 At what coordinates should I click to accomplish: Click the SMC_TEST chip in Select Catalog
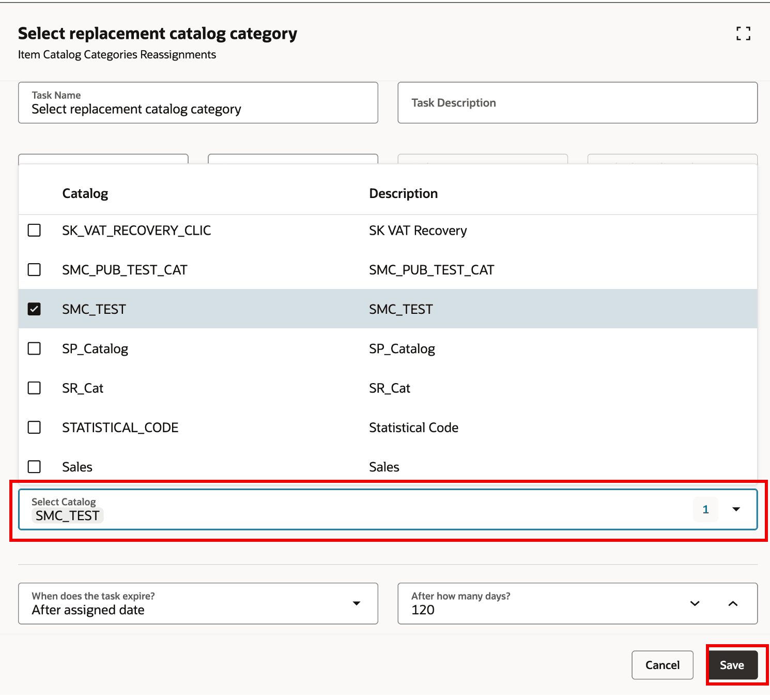click(68, 515)
